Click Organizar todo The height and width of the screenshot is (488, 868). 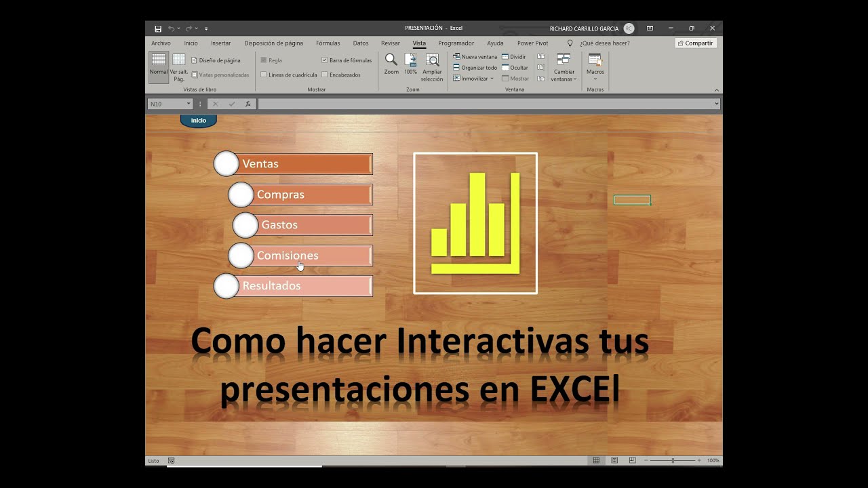(x=475, y=68)
